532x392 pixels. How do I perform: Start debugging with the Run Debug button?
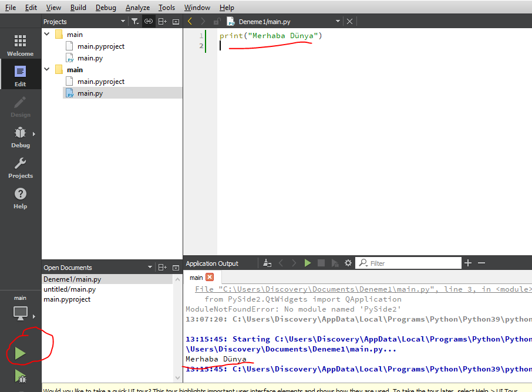click(20, 376)
